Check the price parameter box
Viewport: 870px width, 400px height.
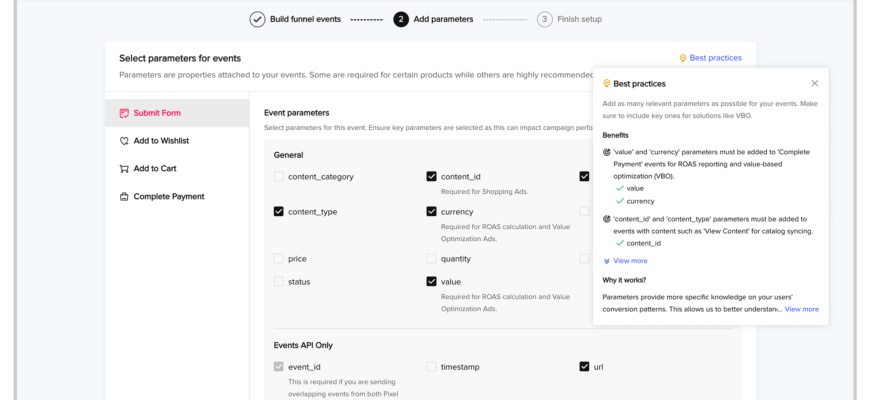(x=279, y=259)
